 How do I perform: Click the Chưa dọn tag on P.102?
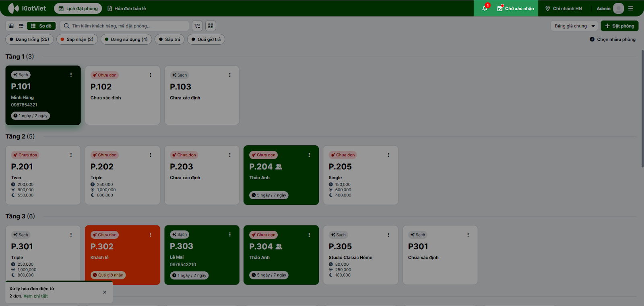coord(105,75)
